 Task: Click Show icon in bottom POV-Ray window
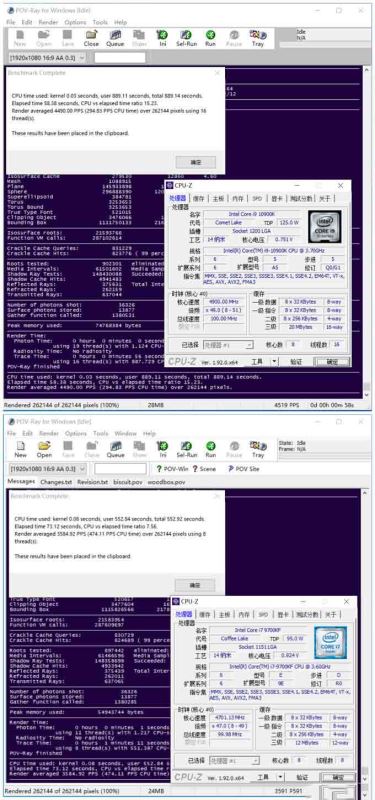(139, 449)
